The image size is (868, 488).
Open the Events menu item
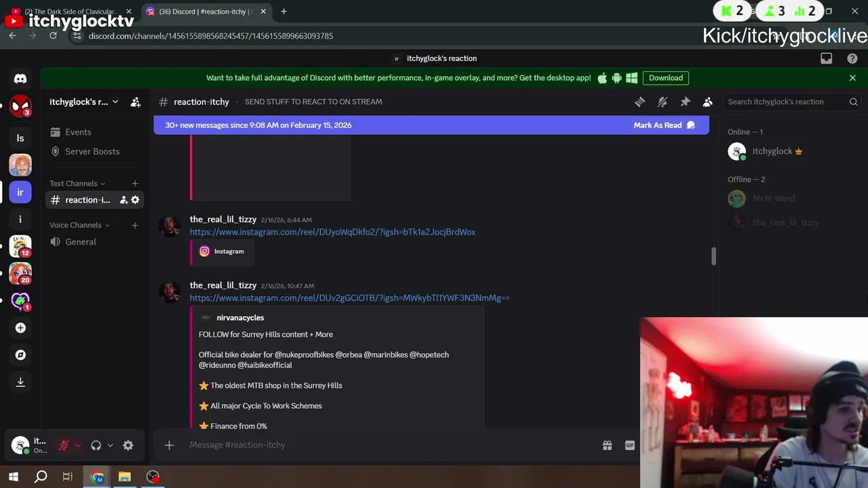coord(94,132)
